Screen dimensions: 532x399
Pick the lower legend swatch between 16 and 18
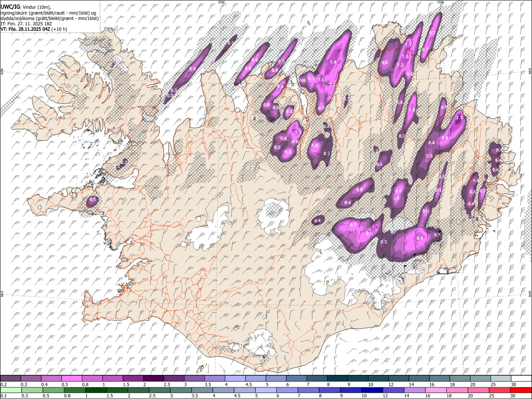coord(436,390)
